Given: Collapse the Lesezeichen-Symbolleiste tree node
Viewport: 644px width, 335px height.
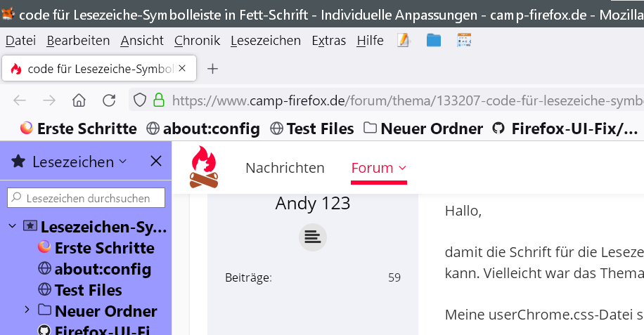Looking at the screenshot, I should point(13,226).
